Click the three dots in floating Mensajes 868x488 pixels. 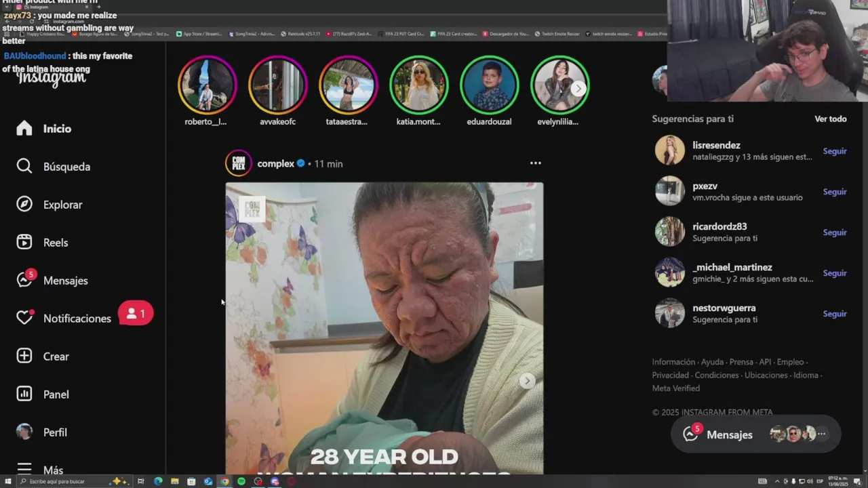pyautogui.click(x=822, y=434)
